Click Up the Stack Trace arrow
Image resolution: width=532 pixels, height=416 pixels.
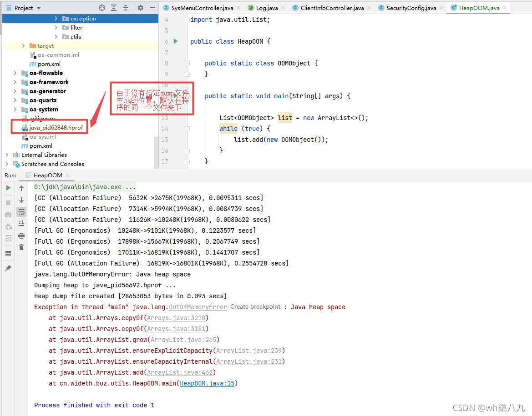pyautogui.click(x=21, y=188)
